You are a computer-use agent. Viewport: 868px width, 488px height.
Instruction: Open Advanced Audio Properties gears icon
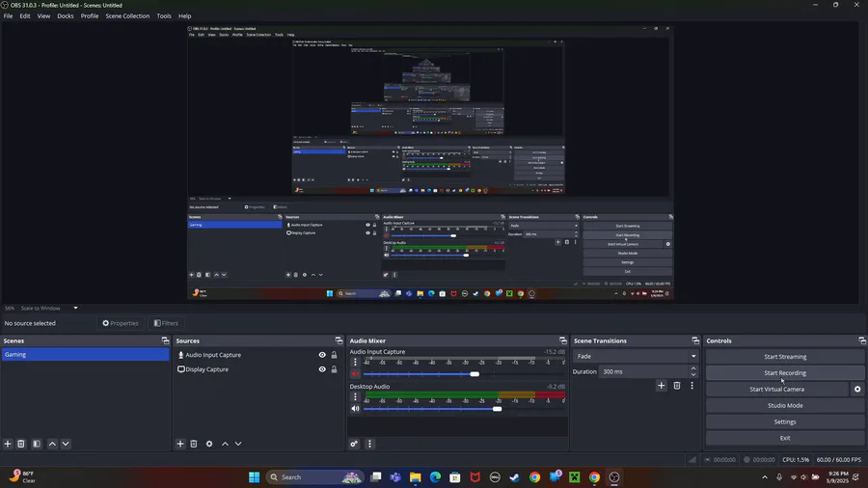pos(354,444)
